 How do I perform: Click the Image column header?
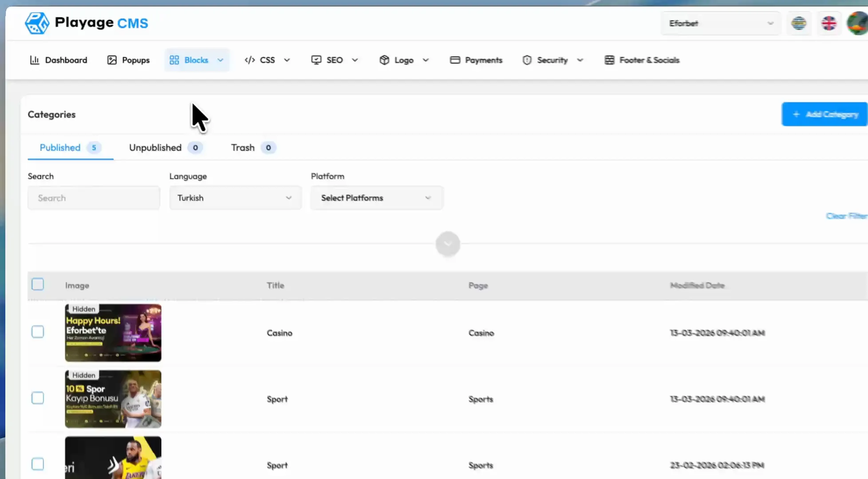point(77,286)
